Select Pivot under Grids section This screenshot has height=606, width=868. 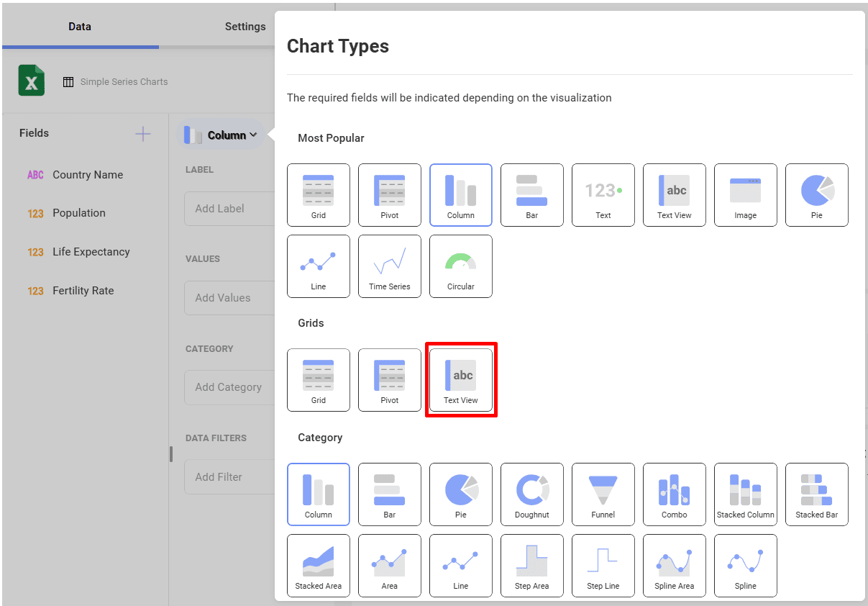point(390,380)
